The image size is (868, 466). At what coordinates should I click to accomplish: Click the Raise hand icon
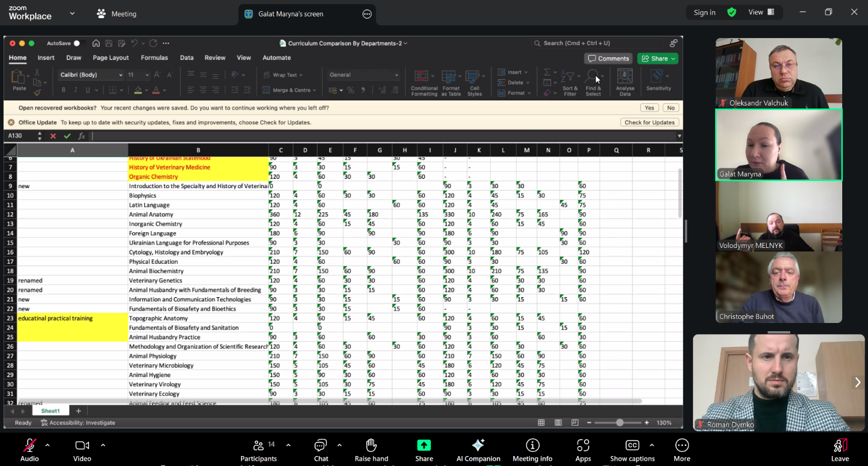[x=371, y=445]
